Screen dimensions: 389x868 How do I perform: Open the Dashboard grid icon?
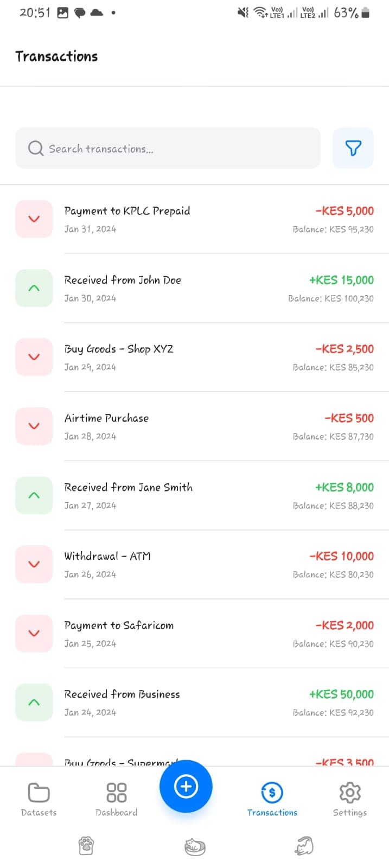pos(116,792)
